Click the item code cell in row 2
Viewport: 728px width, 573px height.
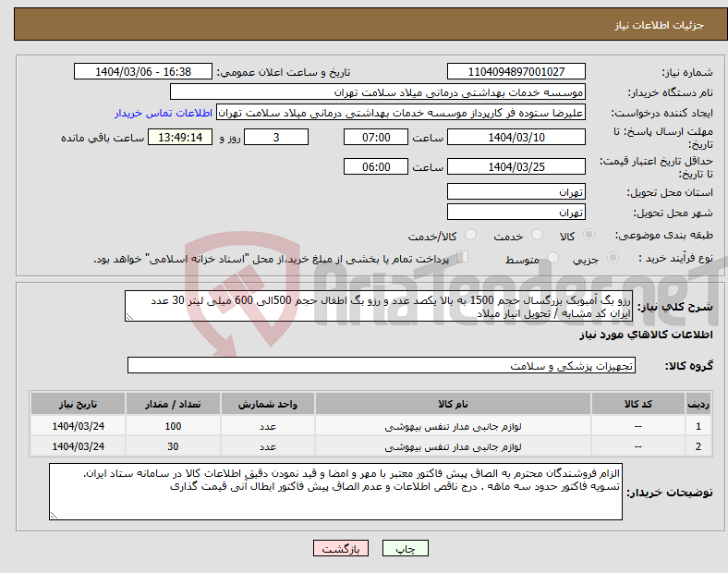638,446
